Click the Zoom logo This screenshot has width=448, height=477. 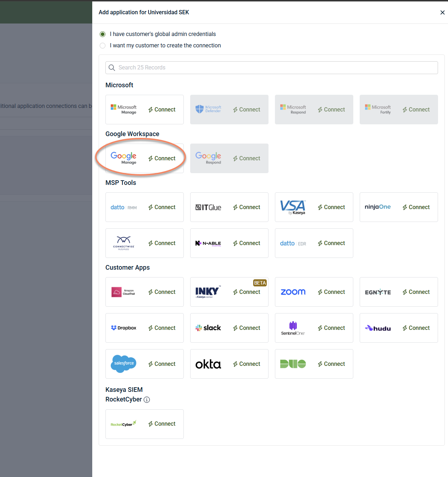(293, 292)
